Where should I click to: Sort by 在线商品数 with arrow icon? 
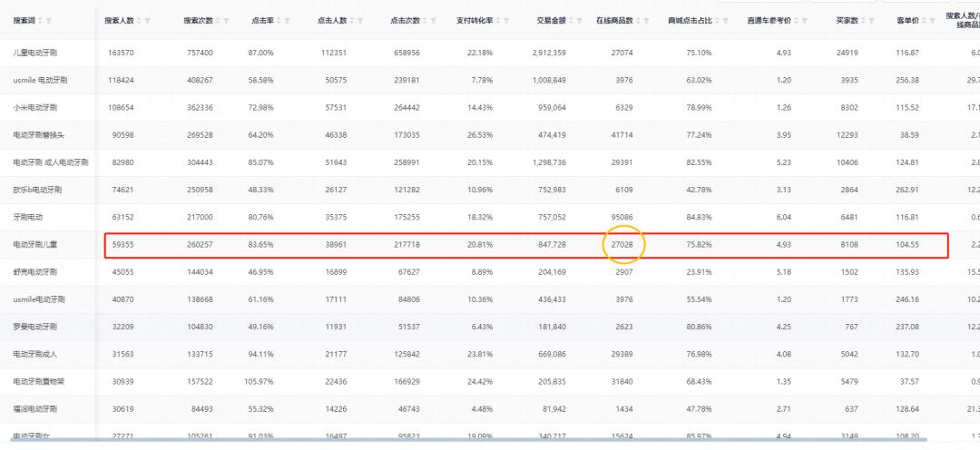coord(638,21)
